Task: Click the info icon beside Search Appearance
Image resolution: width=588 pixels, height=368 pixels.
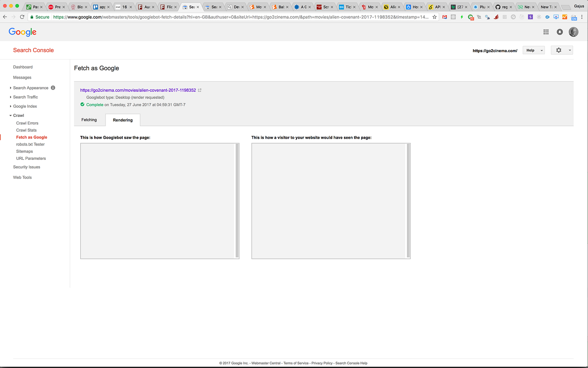Action: (53, 88)
